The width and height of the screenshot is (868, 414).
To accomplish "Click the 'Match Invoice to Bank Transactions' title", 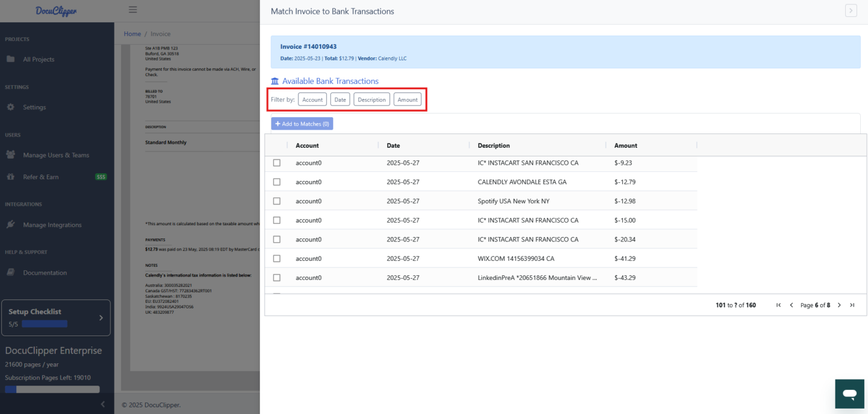I will (332, 11).
